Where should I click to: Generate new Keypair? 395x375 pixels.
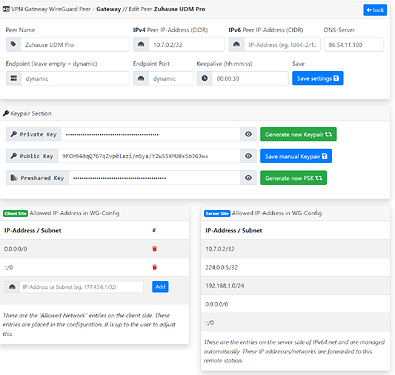[x=298, y=134]
